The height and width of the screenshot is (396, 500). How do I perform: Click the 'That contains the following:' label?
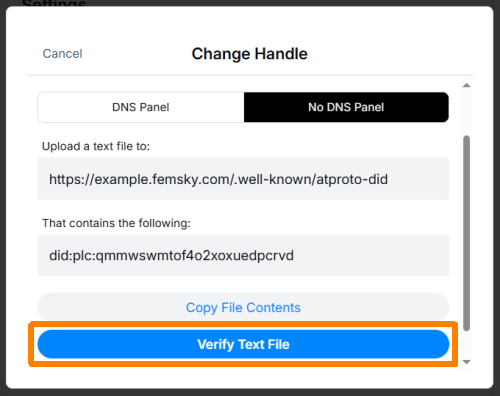click(x=116, y=223)
